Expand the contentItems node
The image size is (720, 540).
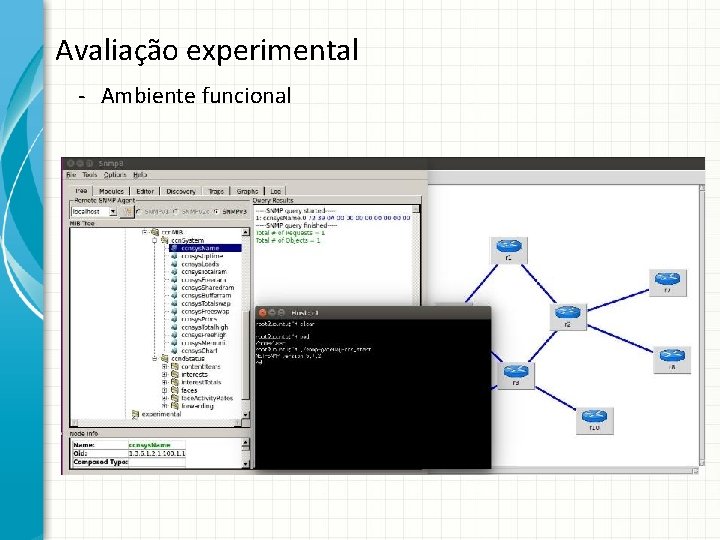click(165, 366)
